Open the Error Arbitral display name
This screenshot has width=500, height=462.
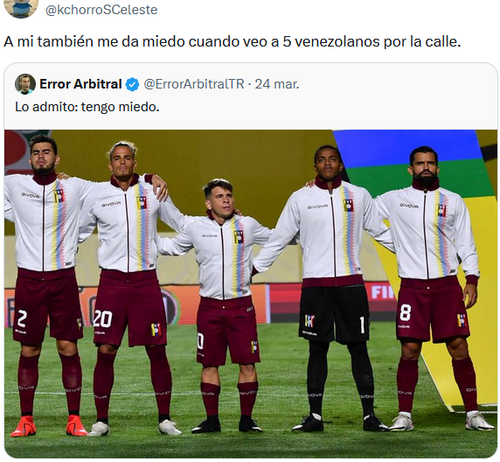(x=81, y=84)
